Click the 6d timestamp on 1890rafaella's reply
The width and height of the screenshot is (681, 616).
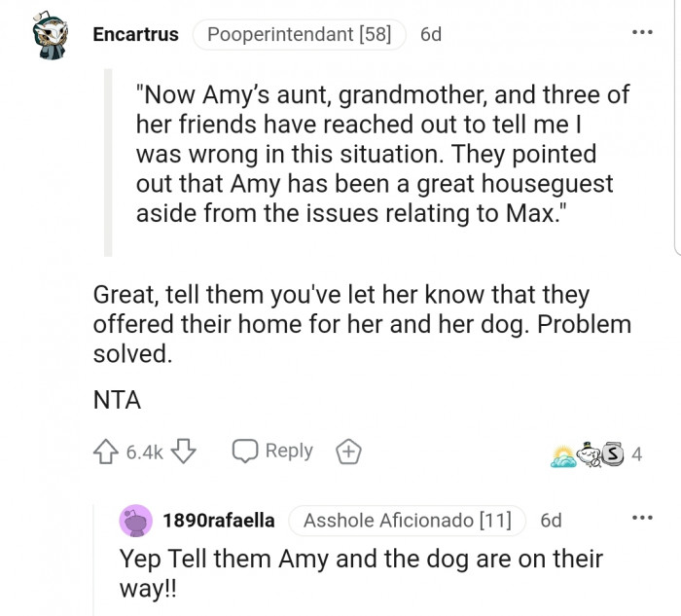coord(551,521)
